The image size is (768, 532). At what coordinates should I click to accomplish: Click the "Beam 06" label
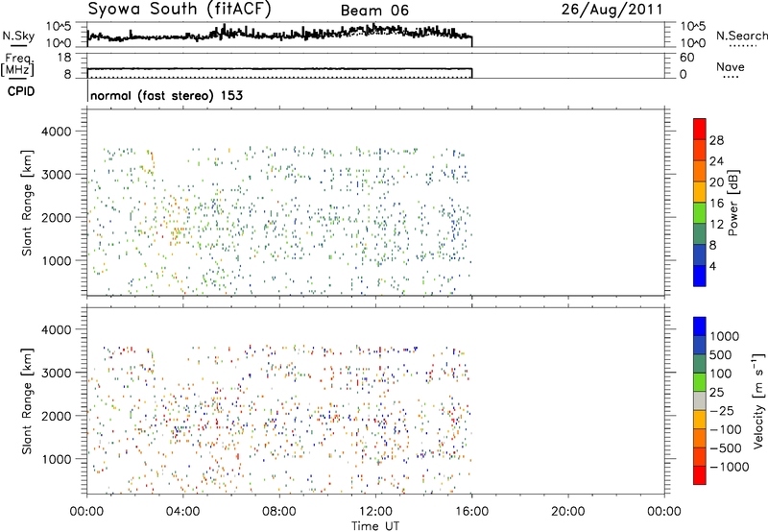[374, 11]
